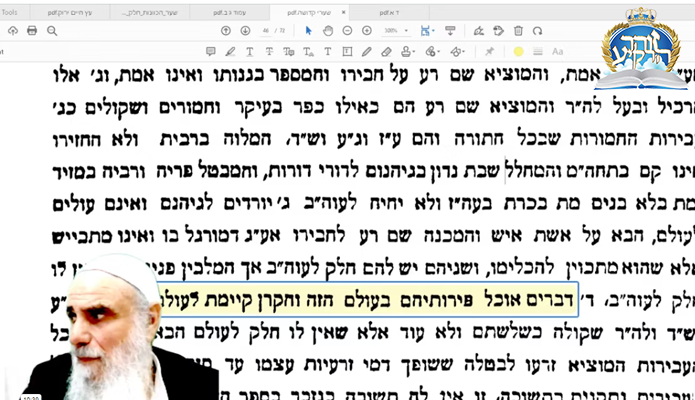Image resolution: width=695 pixels, height=400 pixels.
Task: Go to previous page with up arrow
Action: (x=225, y=30)
